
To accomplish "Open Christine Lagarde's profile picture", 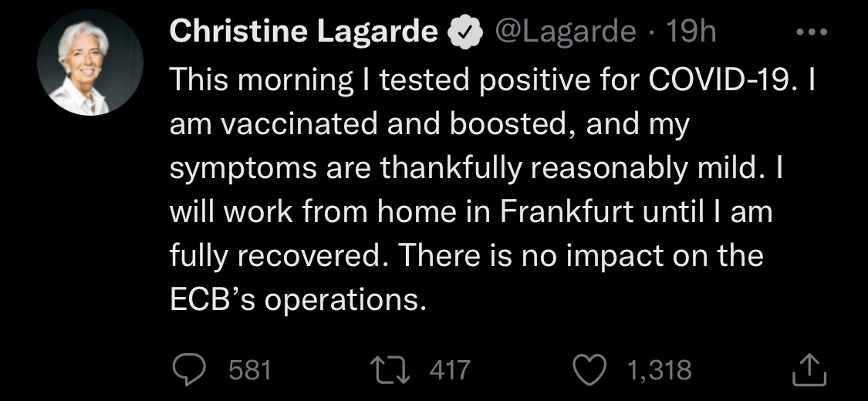I will tap(90, 63).
